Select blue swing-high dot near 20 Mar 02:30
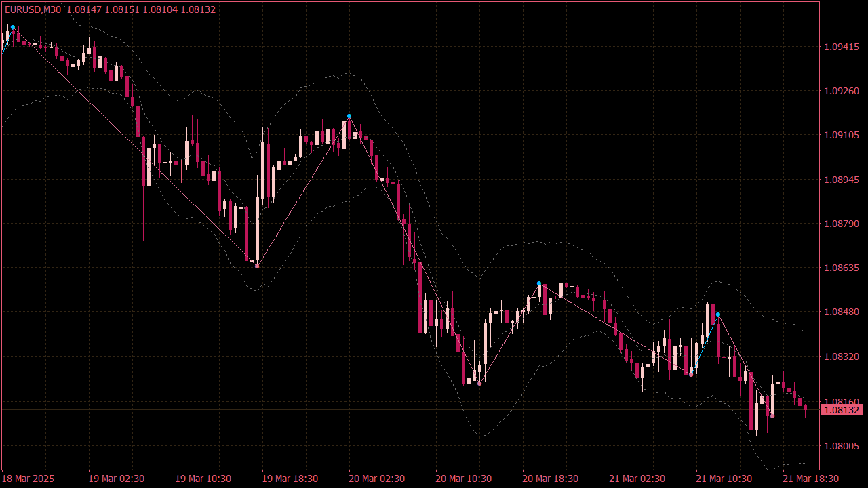 point(349,116)
